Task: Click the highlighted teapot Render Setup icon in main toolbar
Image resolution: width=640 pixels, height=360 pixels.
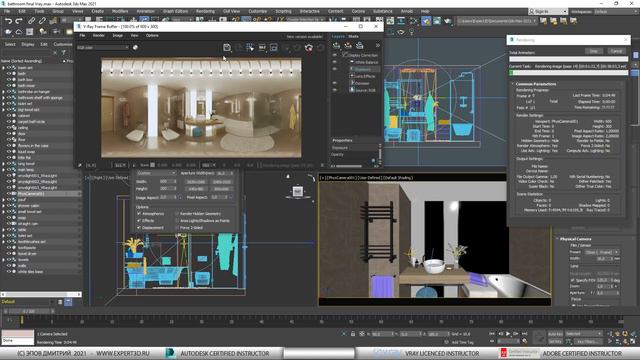Action: coord(426,20)
